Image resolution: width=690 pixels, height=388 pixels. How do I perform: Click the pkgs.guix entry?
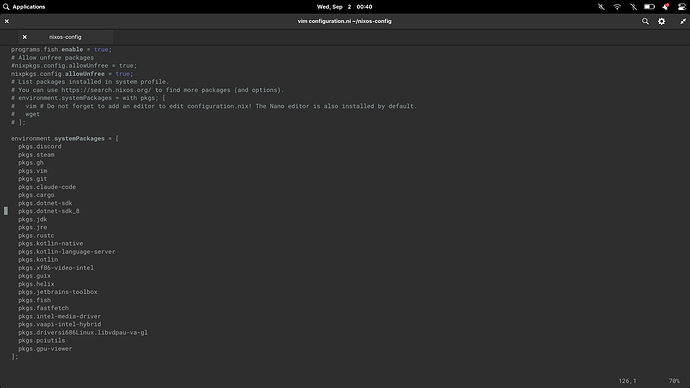pyautogui.click(x=34, y=276)
